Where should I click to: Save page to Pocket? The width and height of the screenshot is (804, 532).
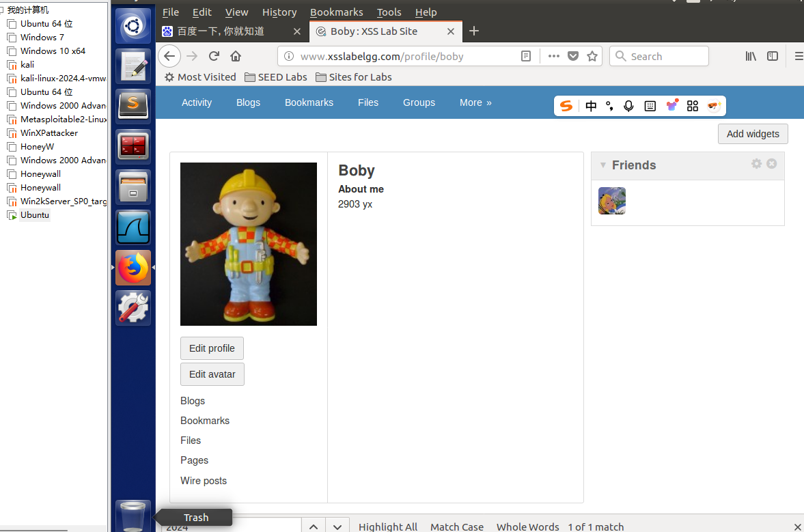pyautogui.click(x=573, y=57)
